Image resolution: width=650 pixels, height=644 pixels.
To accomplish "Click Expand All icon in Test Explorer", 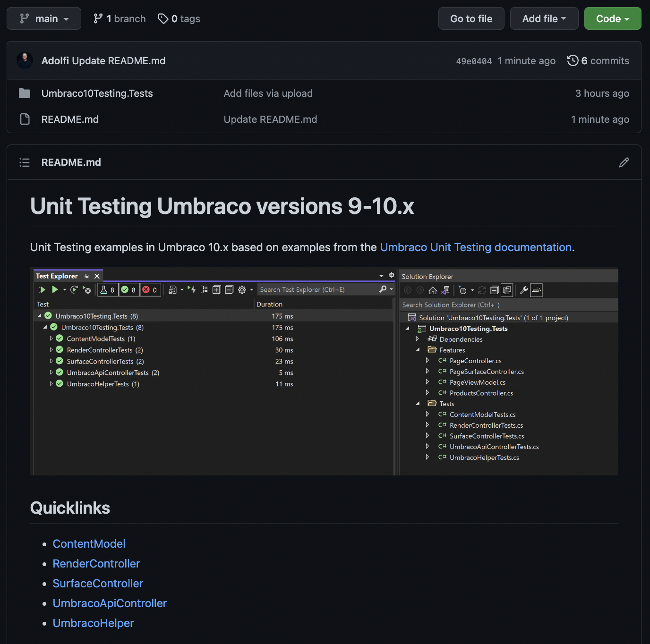I will click(216, 289).
